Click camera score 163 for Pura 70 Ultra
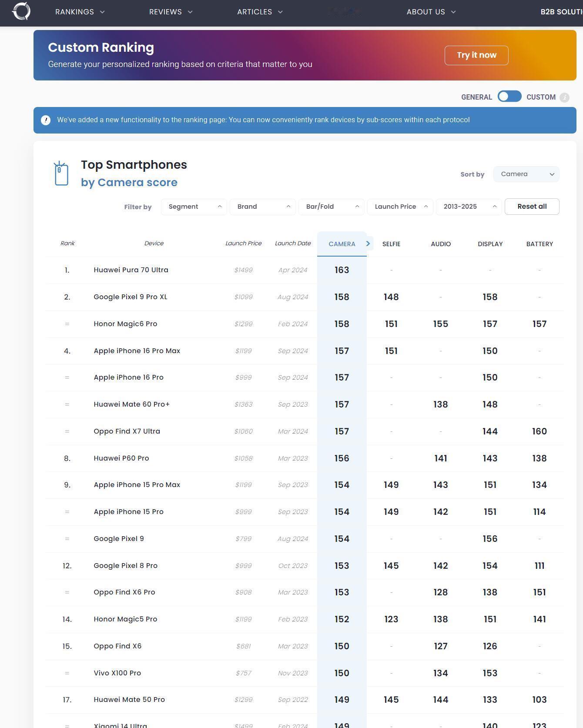Viewport: 583px width, 728px height. (342, 270)
